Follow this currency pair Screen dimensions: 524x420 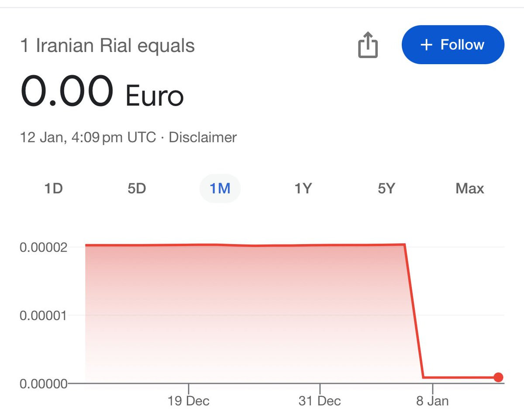click(453, 45)
